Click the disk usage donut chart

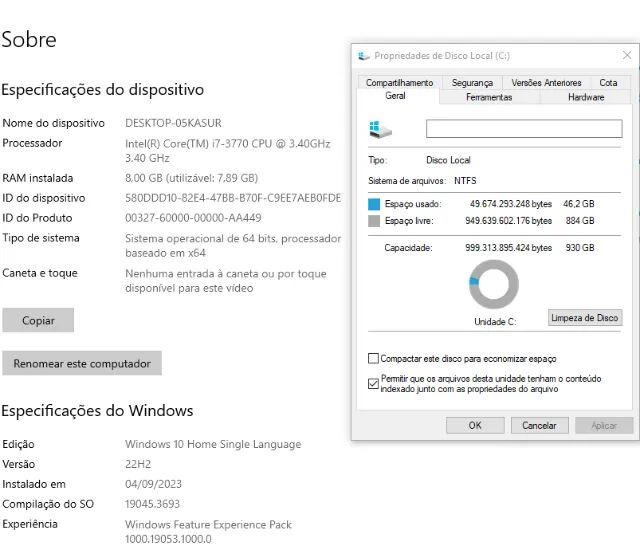494,284
